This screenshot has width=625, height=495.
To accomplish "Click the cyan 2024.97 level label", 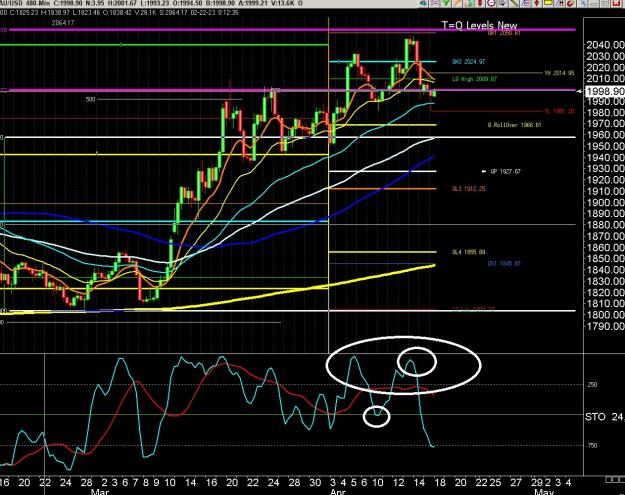I will point(469,61).
